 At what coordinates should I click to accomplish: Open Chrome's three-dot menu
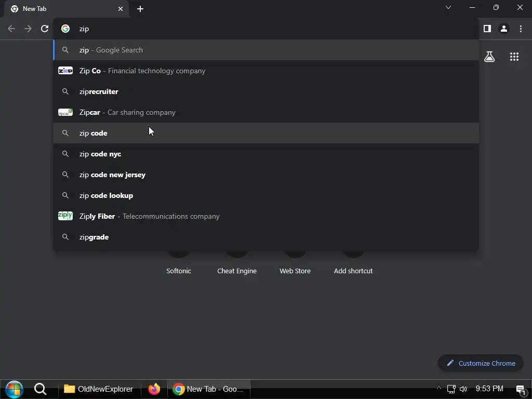click(521, 29)
